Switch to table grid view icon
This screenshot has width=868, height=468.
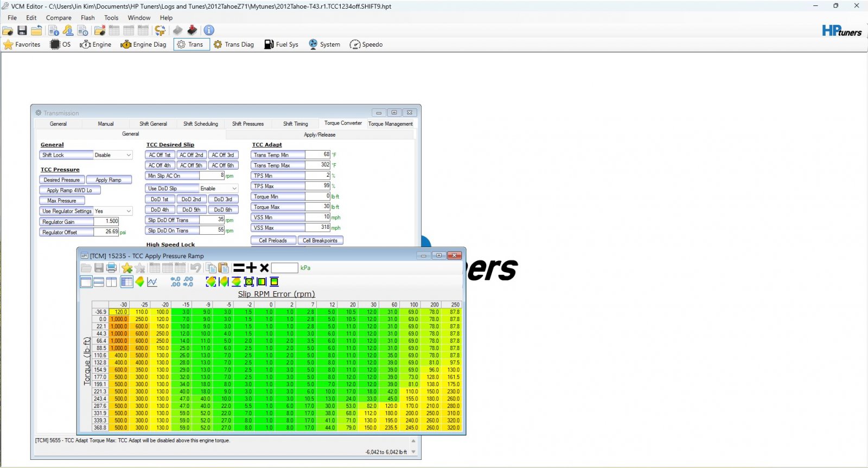click(127, 281)
